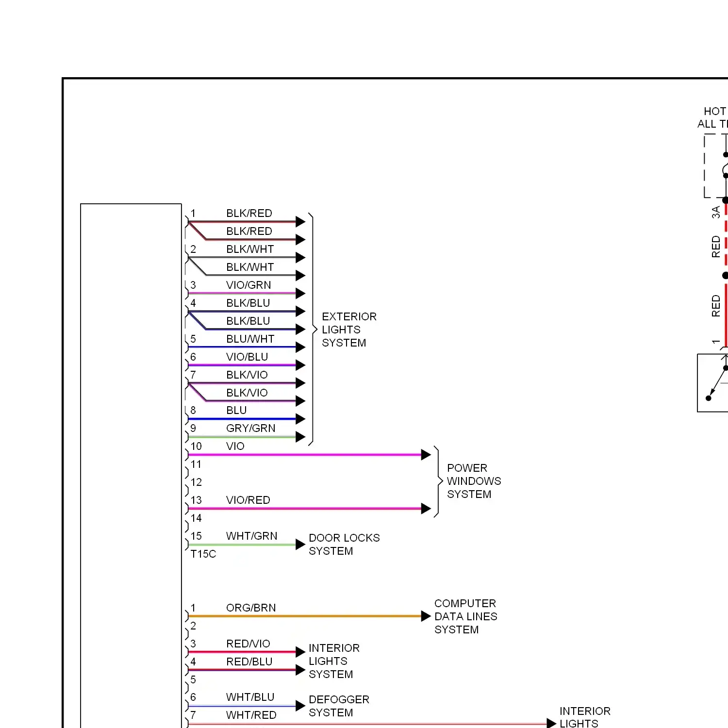The width and height of the screenshot is (728, 728).
Task: Click the ORG/BRN wire arrowhead
Action: click(x=426, y=616)
